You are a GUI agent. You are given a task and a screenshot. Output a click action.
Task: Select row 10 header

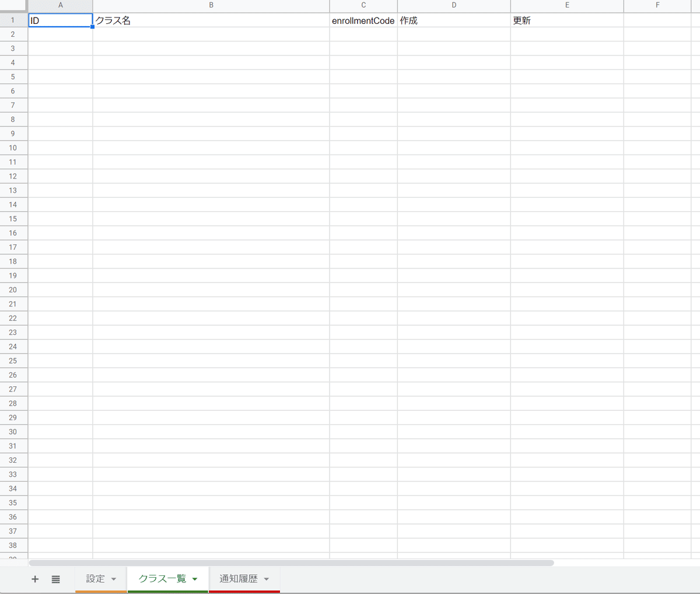[13, 148]
